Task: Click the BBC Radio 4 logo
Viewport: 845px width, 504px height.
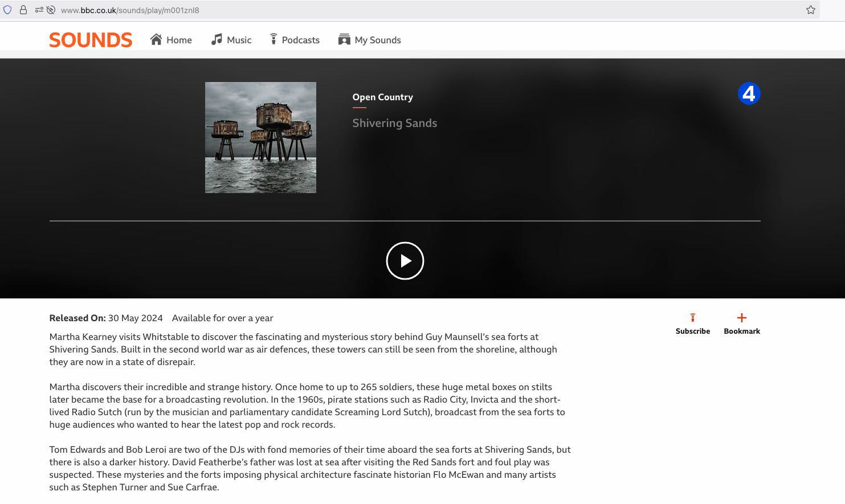Action: tap(749, 93)
